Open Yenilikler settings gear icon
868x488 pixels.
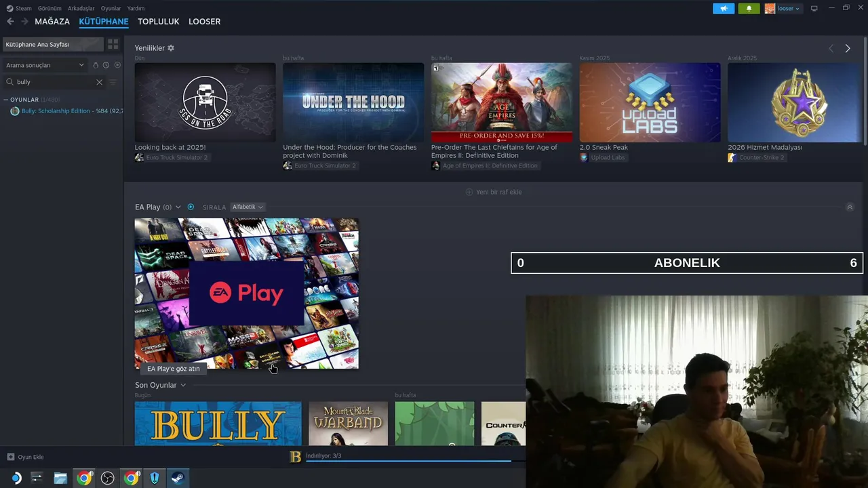pos(171,48)
